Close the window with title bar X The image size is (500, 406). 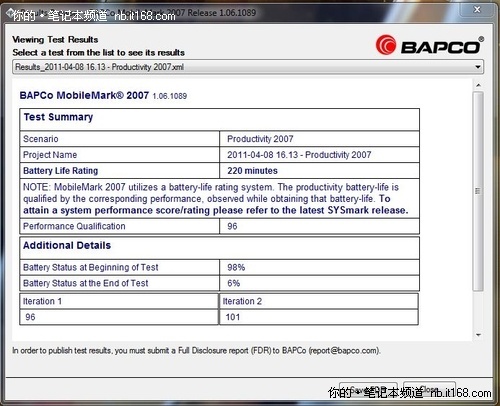coord(477,10)
